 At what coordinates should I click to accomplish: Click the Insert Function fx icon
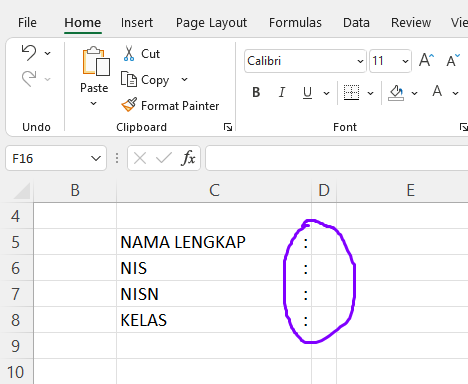click(188, 158)
